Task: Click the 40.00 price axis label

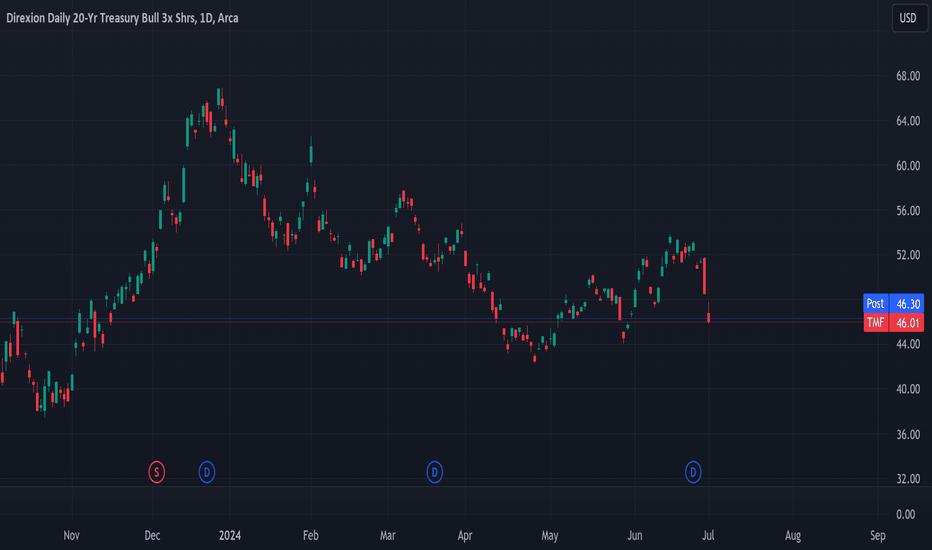Action: (x=908, y=389)
